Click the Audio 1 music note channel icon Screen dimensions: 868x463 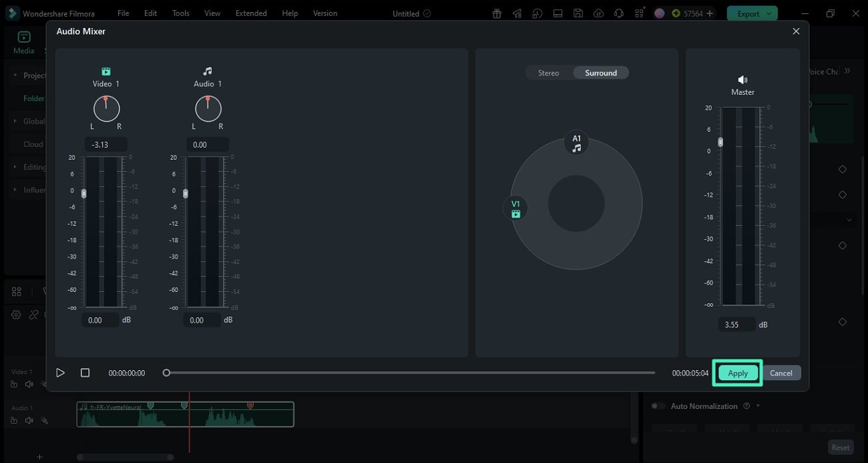(x=207, y=71)
